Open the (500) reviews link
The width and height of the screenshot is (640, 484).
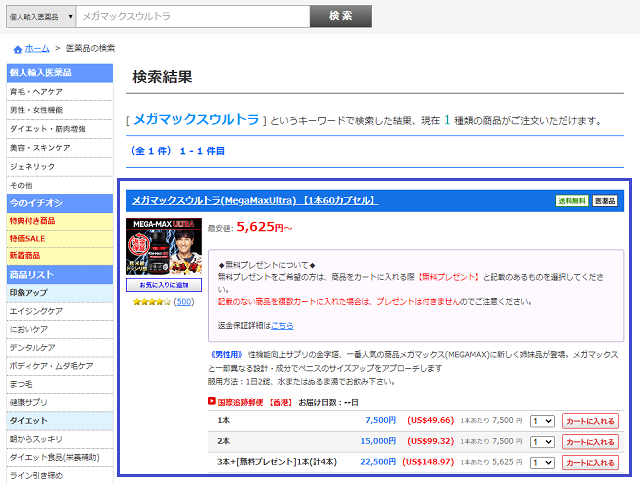(x=184, y=302)
